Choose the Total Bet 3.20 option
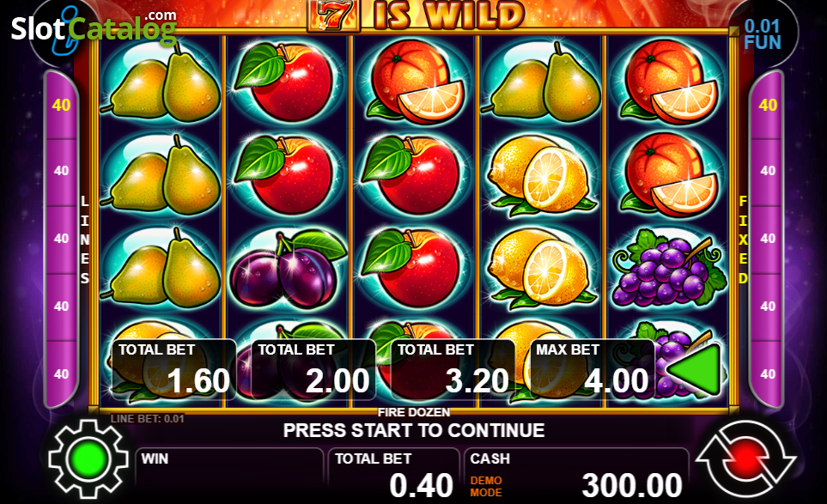The width and height of the screenshot is (827, 504). 453,369
